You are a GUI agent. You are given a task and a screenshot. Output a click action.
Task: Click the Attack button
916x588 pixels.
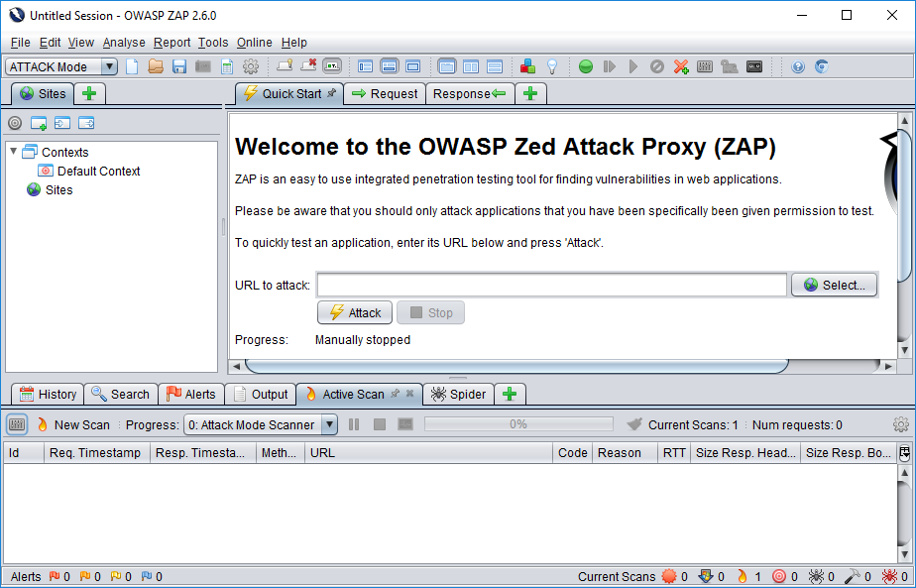point(355,312)
